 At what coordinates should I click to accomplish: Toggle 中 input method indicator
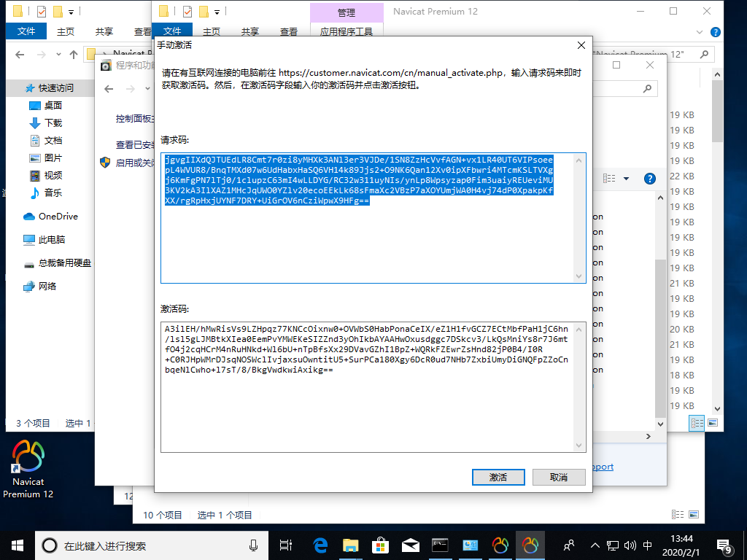(x=648, y=545)
